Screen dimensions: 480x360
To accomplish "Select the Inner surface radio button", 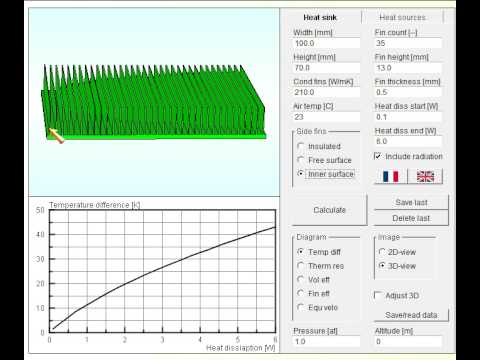I will point(301,174).
